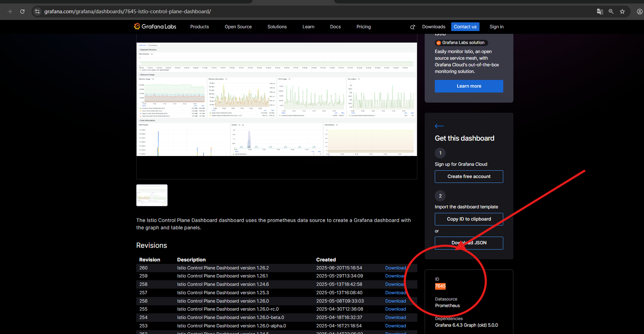Open the Downloads link in header
This screenshot has height=334, width=644.
(x=434, y=27)
